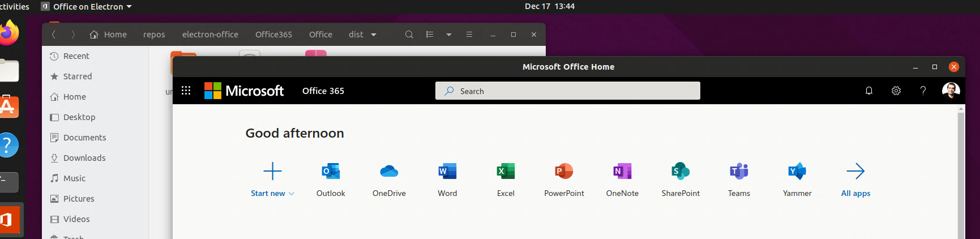980x239 pixels.
Task: Open the clock and calendar panel
Action: [x=549, y=7]
